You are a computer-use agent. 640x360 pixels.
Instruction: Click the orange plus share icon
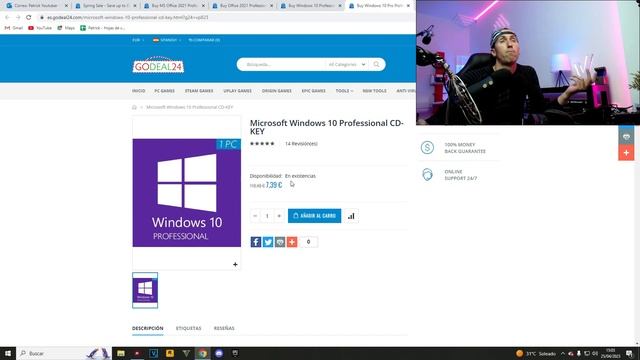click(292, 242)
